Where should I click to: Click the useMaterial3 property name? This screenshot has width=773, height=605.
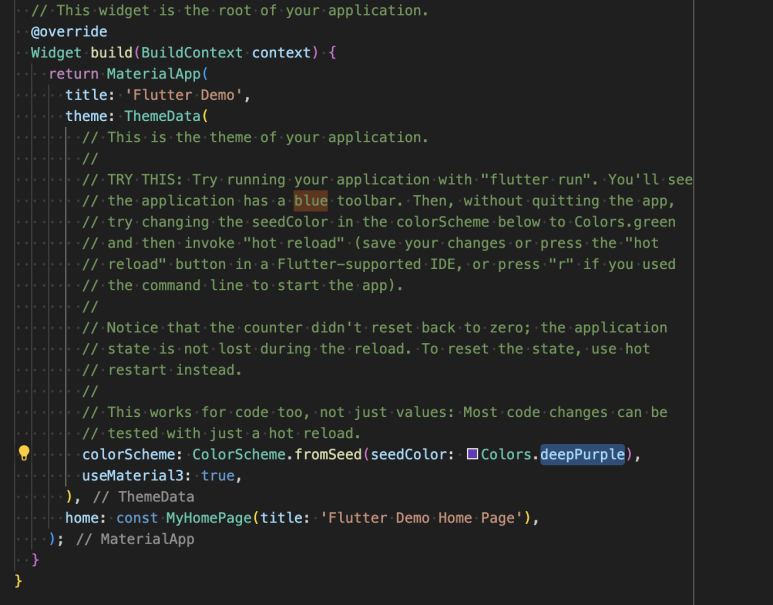[133, 475]
